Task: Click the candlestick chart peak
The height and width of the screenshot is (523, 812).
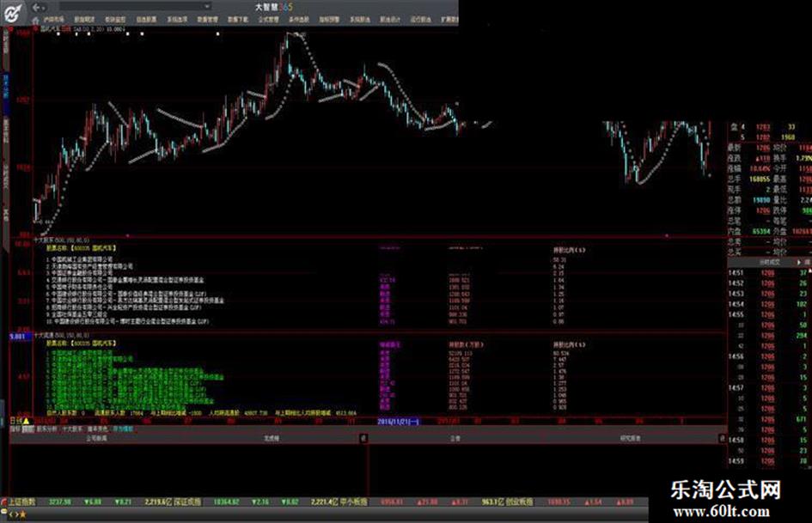Action: (286, 34)
